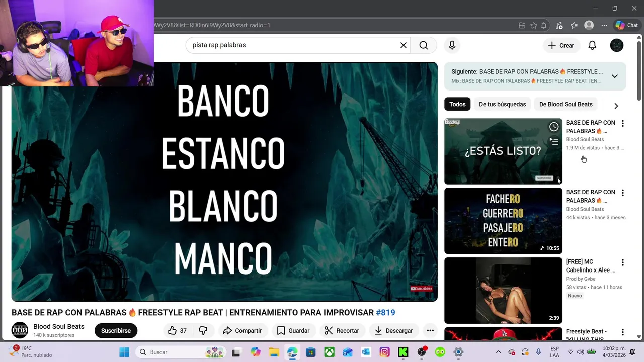Open the YouTube account avatar menu

617,45
